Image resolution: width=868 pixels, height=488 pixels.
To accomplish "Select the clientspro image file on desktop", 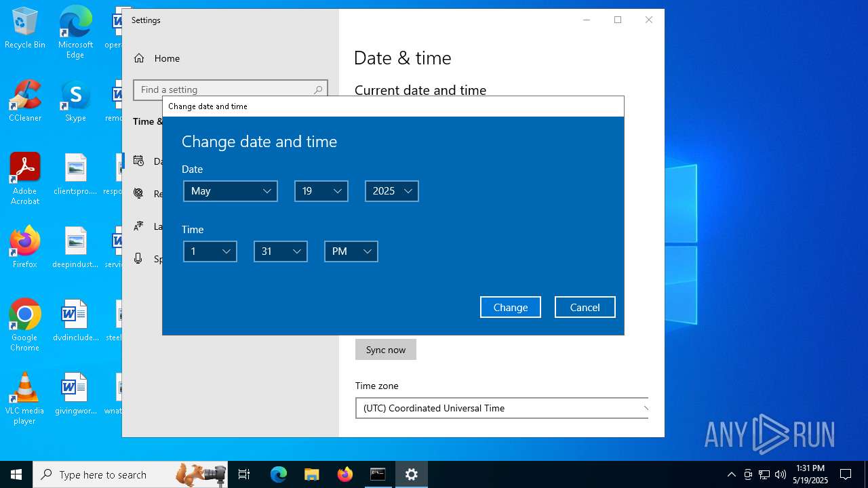I will pyautogui.click(x=75, y=174).
